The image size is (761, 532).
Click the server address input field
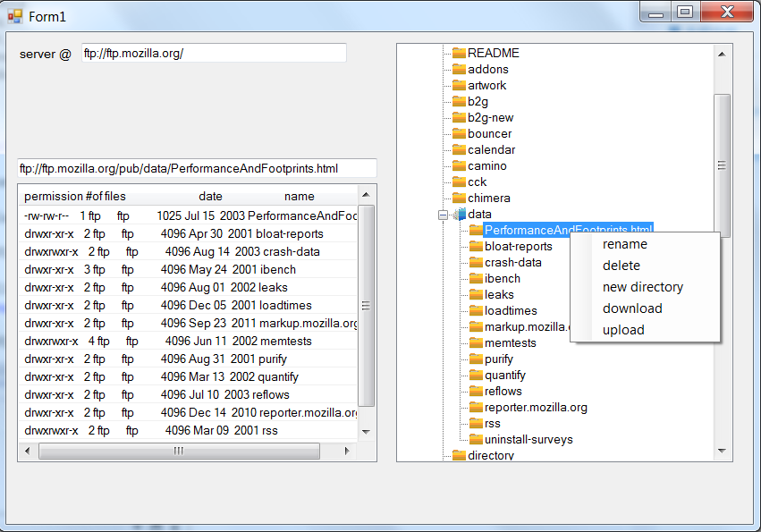pos(214,53)
